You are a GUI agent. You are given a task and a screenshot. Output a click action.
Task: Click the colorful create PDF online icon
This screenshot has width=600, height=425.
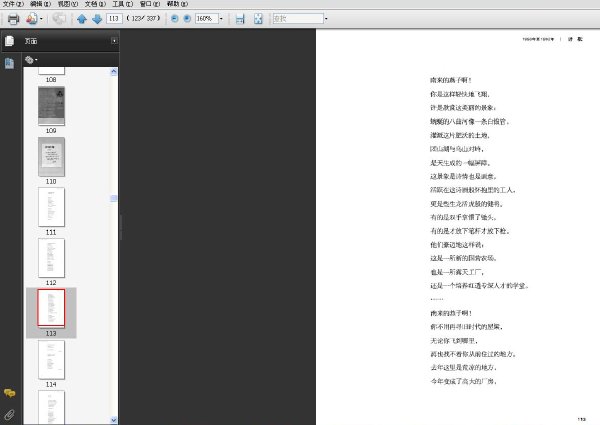tap(31, 18)
